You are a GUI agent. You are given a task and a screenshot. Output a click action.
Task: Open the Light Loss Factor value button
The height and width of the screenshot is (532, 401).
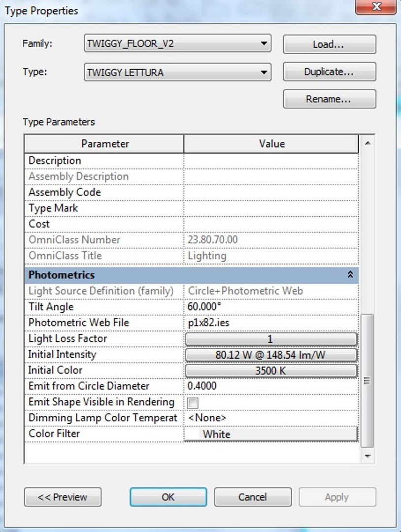point(271,338)
